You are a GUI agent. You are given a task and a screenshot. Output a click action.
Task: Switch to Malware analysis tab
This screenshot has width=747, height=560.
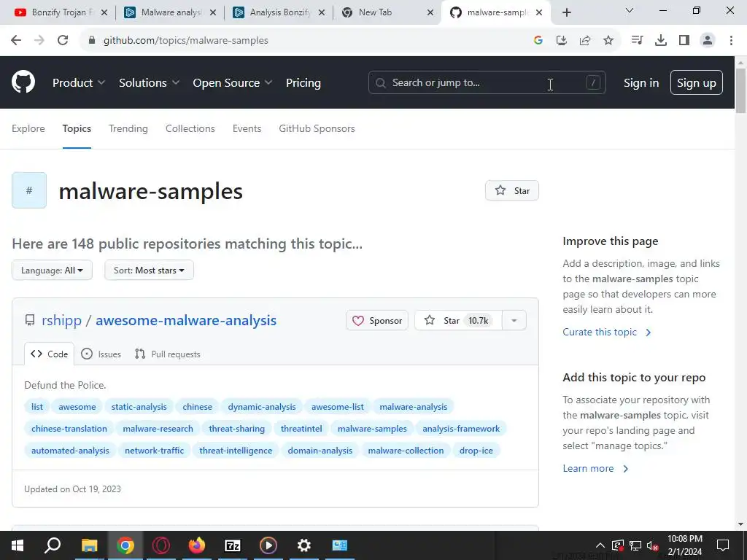point(164,12)
